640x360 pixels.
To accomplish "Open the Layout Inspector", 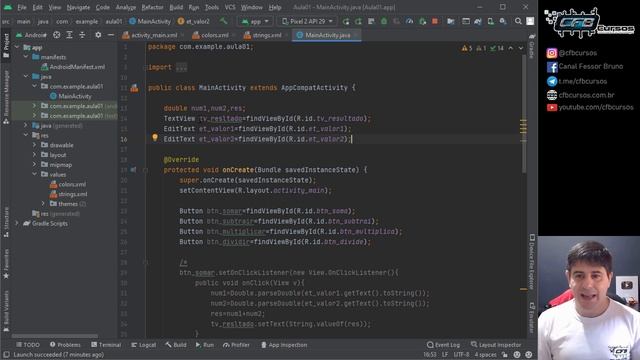I will (496, 345).
